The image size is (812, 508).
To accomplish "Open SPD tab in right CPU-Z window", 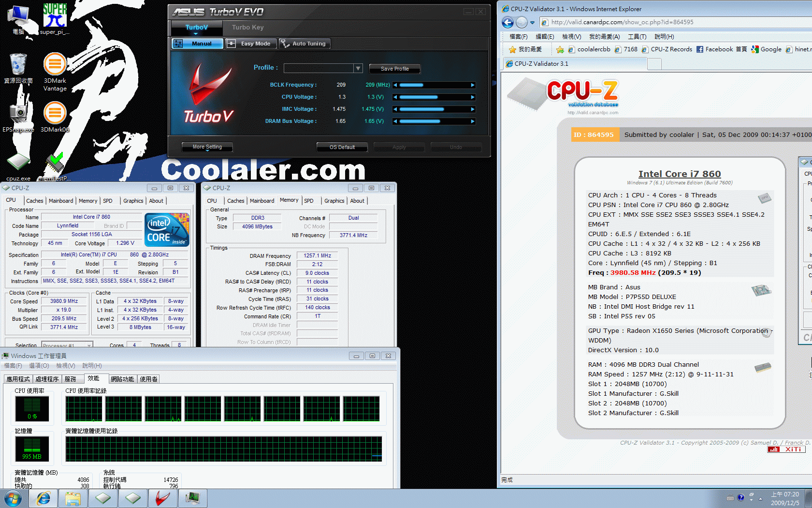I will coord(309,201).
